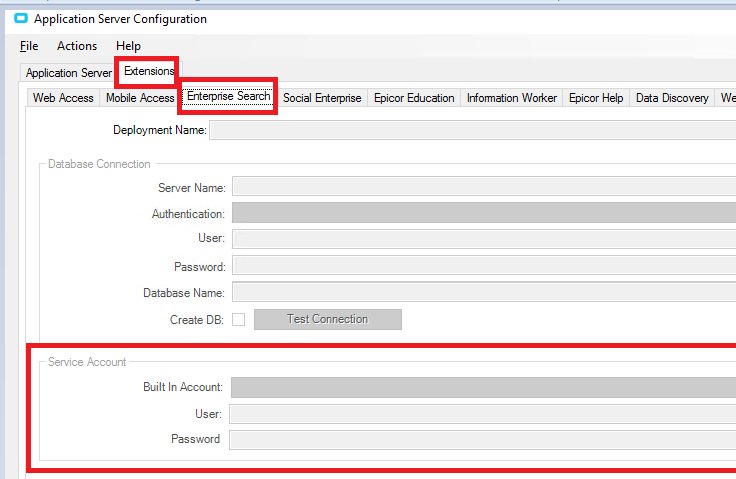Click the database connection User field
The width and height of the screenshot is (736, 479).
click(x=484, y=239)
